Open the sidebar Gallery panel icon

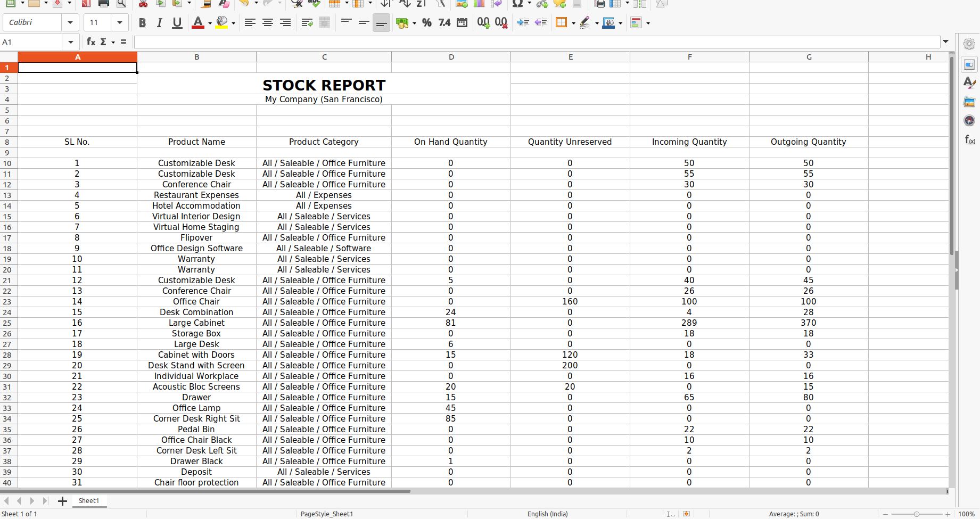[969, 102]
